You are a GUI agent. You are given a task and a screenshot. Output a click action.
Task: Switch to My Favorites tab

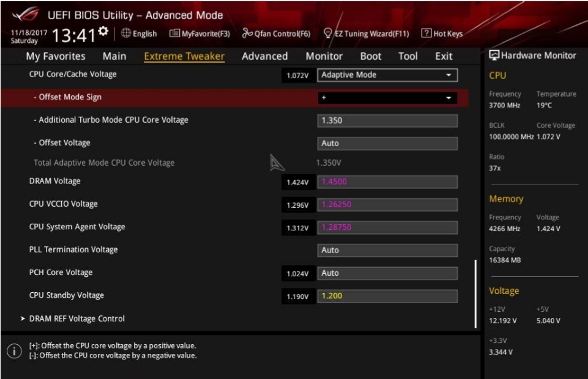pos(56,56)
